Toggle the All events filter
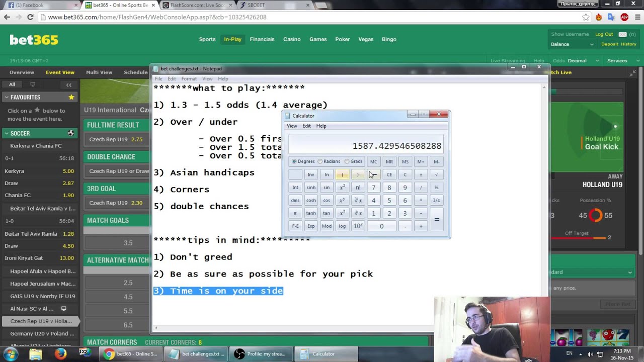The width and height of the screenshot is (644, 362). [x=12, y=84]
